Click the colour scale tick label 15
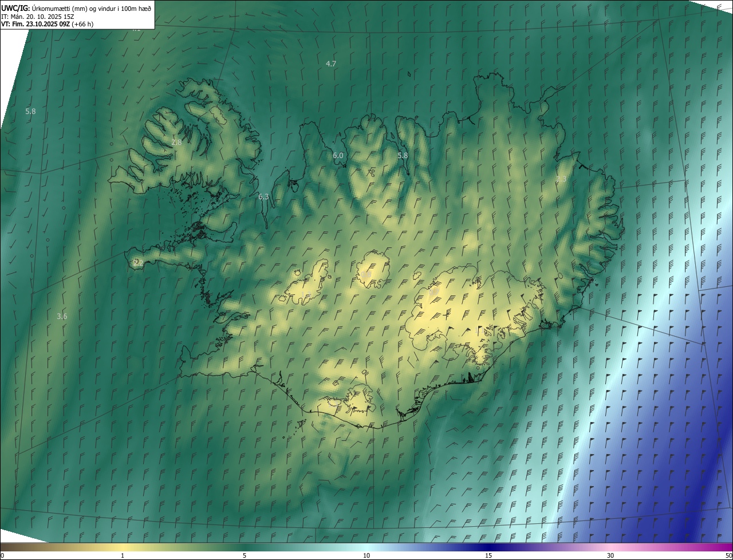 coord(488,555)
